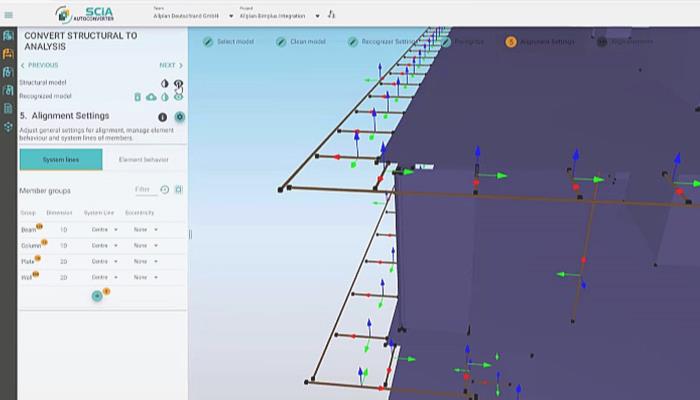Viewport: 700px width, 400px height.
Task: Click the cloud upload icon for Recognized model
Action: coord(151,97)
